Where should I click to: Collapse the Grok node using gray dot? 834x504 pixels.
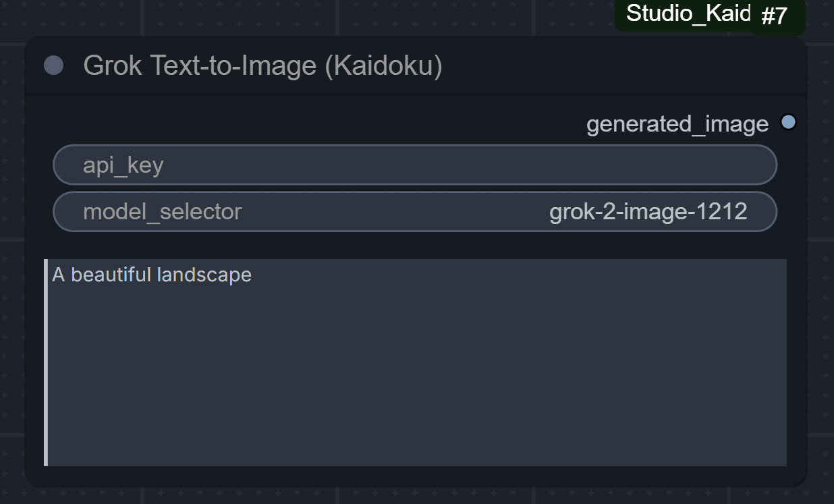click(53, 65)
